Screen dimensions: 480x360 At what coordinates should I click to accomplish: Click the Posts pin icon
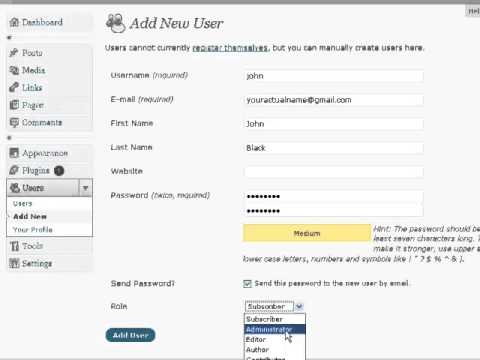tap(14, 53)
